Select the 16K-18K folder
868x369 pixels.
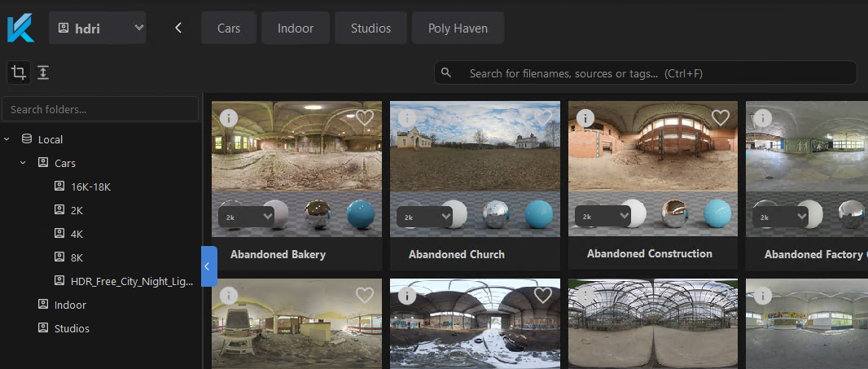(90, 187)
